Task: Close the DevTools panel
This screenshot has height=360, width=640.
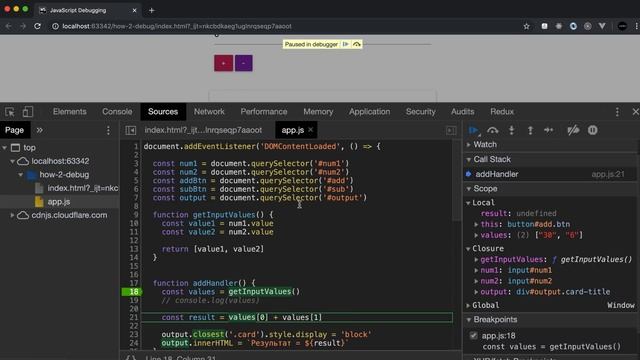Action: 635,112
